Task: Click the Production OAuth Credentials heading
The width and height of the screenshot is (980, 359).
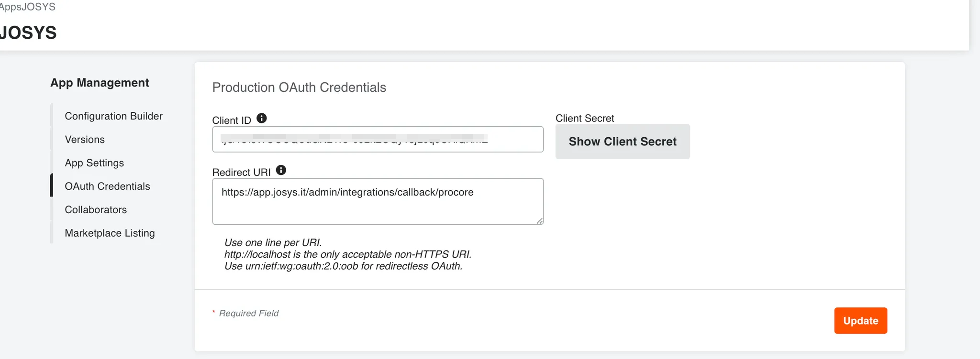Action: pyautogui.click(x=299, y=87)
